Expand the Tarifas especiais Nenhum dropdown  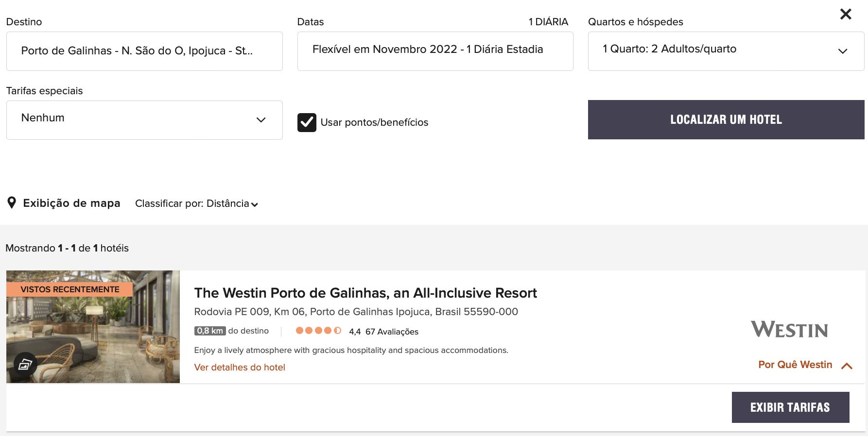144,120
